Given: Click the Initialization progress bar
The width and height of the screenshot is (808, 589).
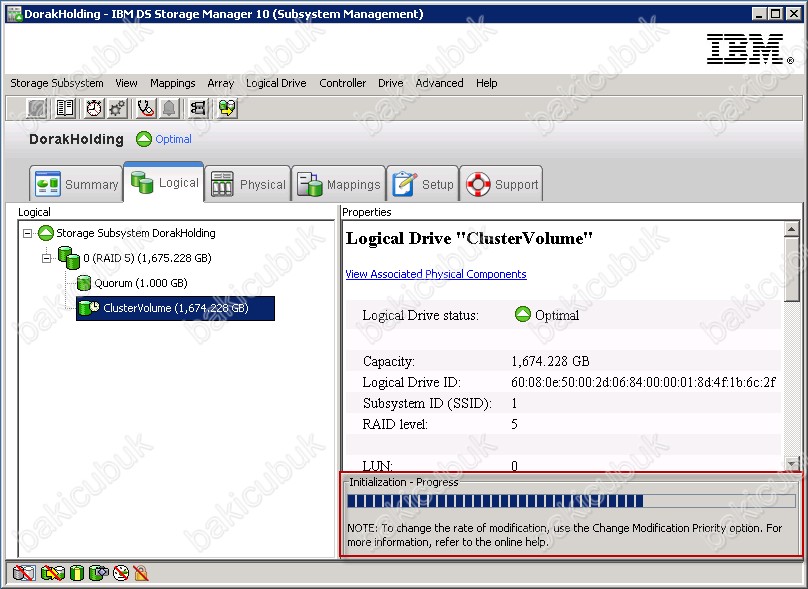Looking at the screenshot, I should tap(571, 501).
